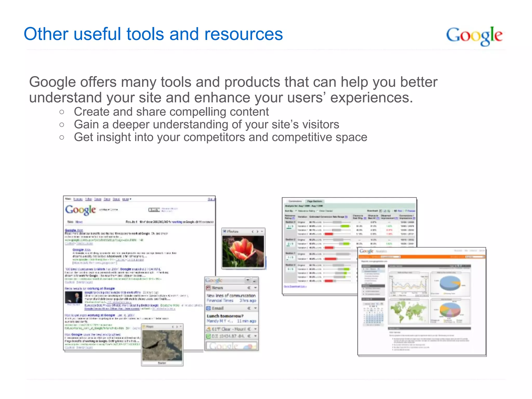532x399 pixels.
Task: Click the Photos gadget title icon
Action: point(224,231)
